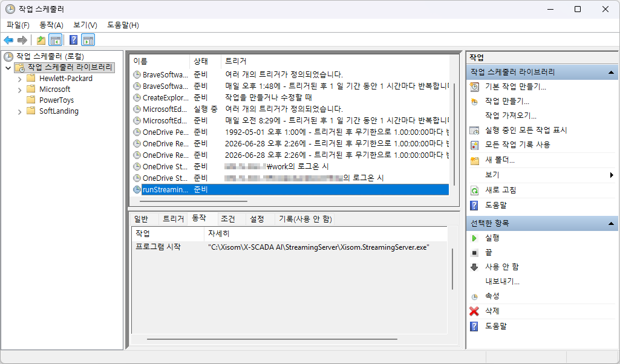Click the 새로 고침 refresh icon
The image size is (620, 364).
(x=474, y=190)
